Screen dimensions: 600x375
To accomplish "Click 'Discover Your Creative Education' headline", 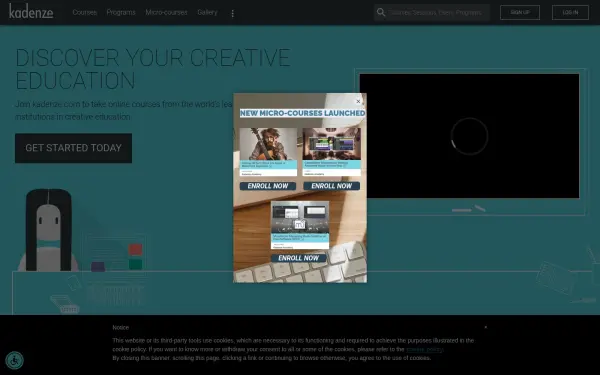I will [x=153, y=69].
